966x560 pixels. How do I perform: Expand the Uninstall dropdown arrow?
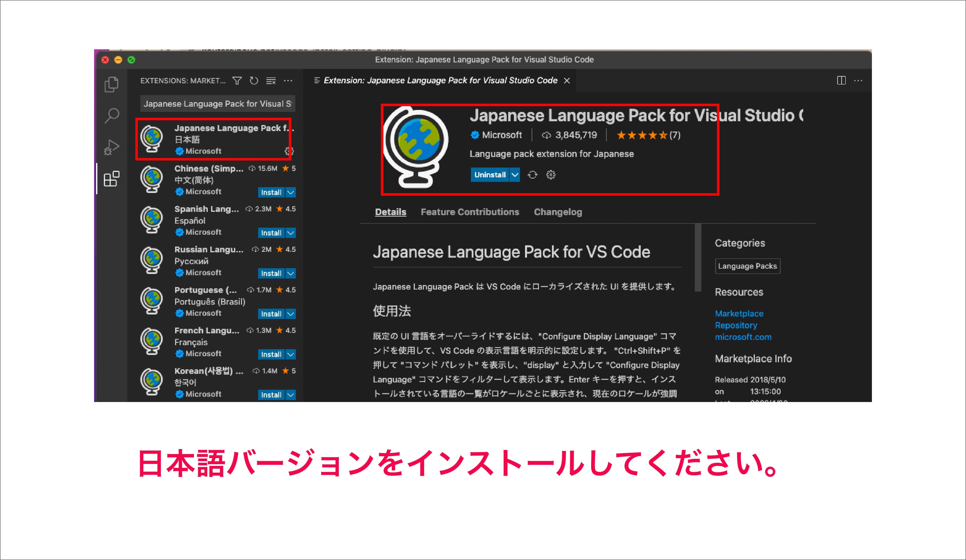click(x=515, y=175)
